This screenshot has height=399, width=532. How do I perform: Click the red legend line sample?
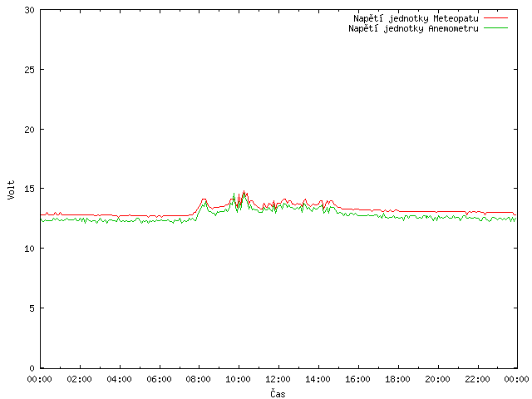495,17
